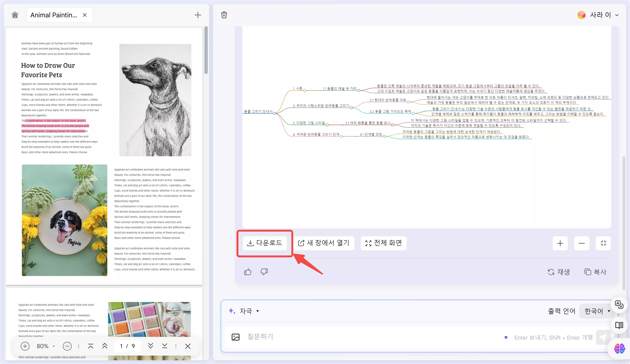Focus the 질문하기 input field
Image resolution: width=630 pixels, height=364 pixels.
[370, 337]
